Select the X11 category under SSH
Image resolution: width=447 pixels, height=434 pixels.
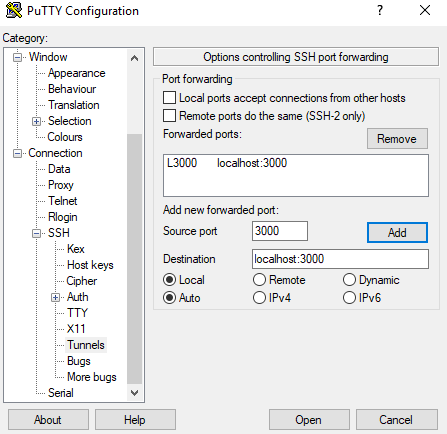pos(76,329)
